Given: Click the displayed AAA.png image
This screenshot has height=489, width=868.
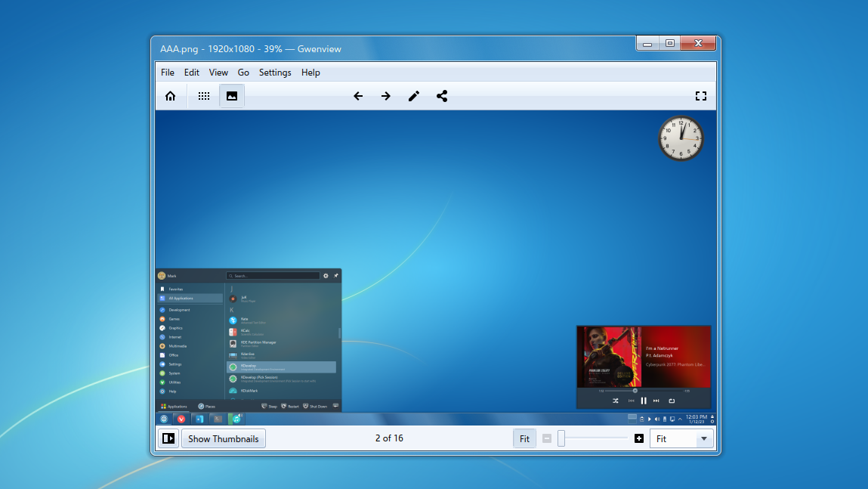Looking at the screenshot, I should 436,268.
